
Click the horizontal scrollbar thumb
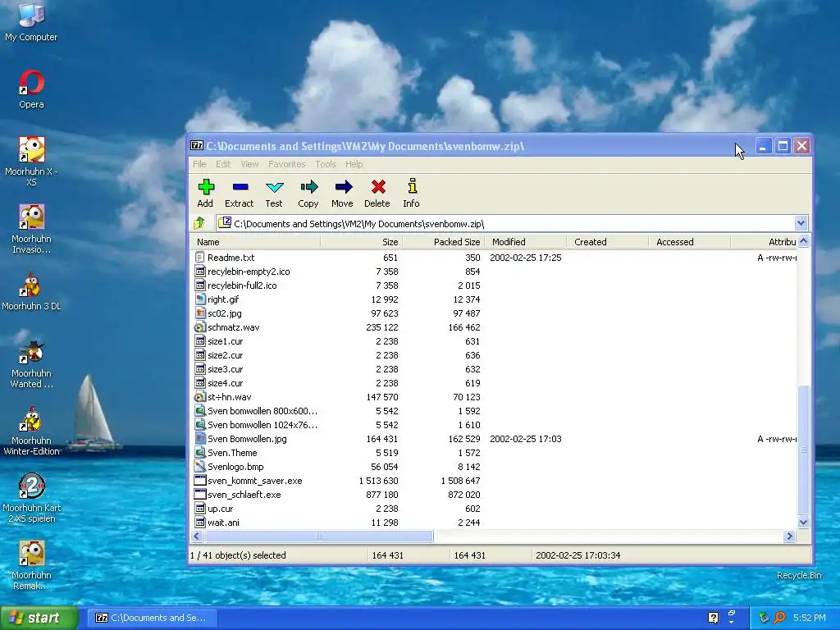(319, 536)
